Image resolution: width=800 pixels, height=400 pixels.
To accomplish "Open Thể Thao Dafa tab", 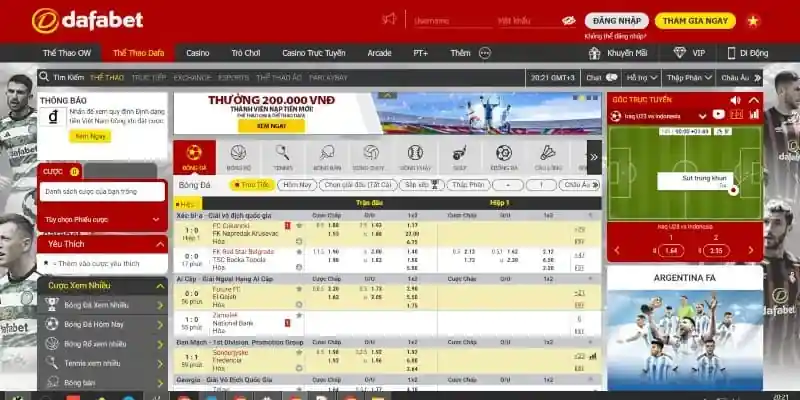I will coord(138,53).
